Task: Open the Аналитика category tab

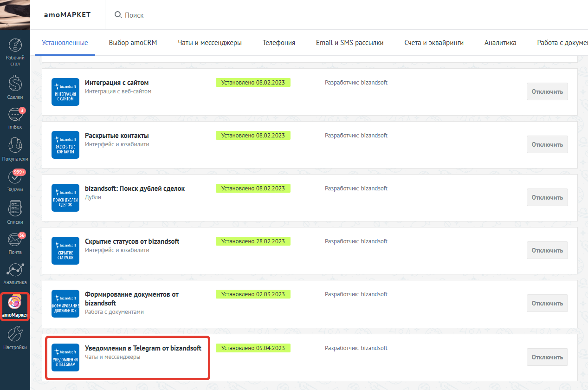Action: point(500,43)
